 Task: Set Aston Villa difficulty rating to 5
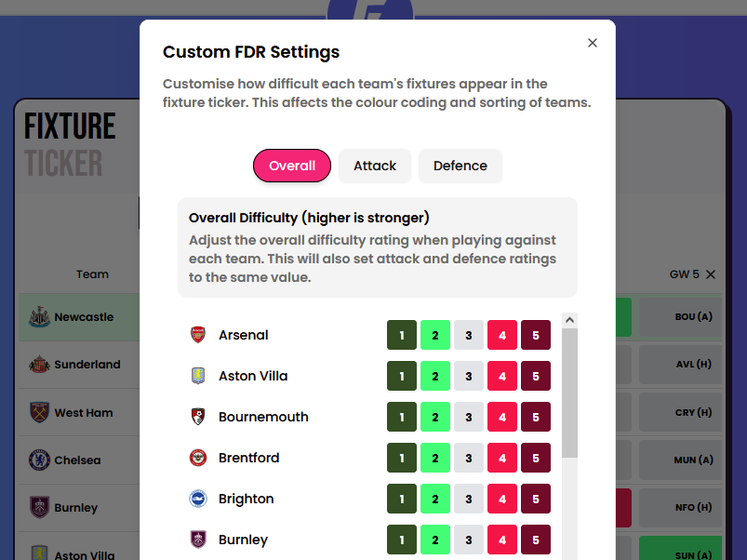pyautogui.click(x=536, y=376)
